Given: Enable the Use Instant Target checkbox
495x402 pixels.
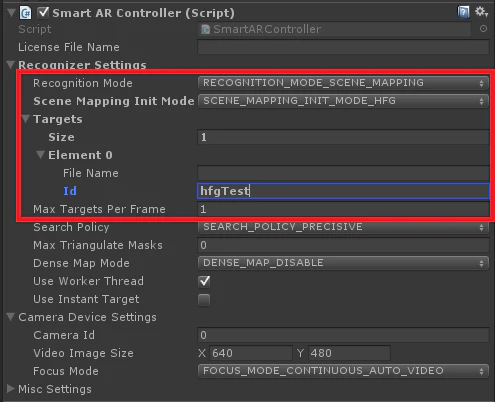Looking at the screenshot, I should [204, 300].
